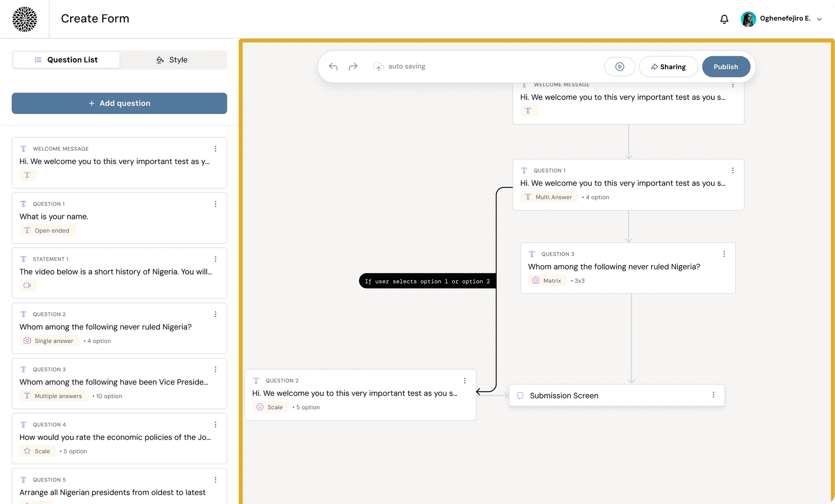Switch to the Question List tab
The height and width of the screenshot is (504, 835).
[x=66, y=60]
